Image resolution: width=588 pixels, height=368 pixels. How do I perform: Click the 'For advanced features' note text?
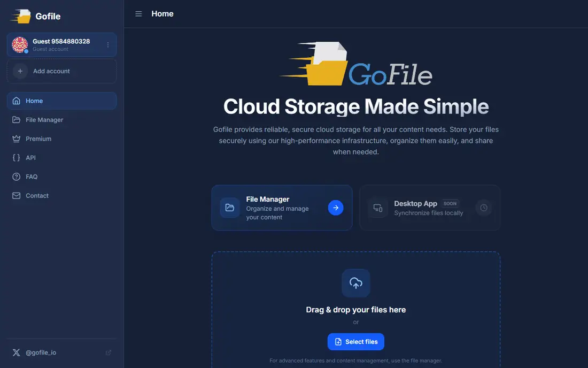click(356, 361)
